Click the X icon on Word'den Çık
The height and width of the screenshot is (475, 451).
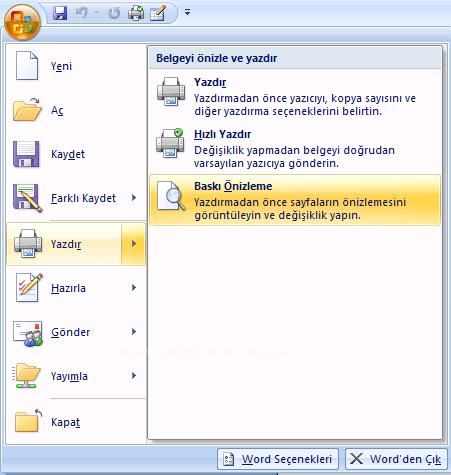tap(356, 459)
